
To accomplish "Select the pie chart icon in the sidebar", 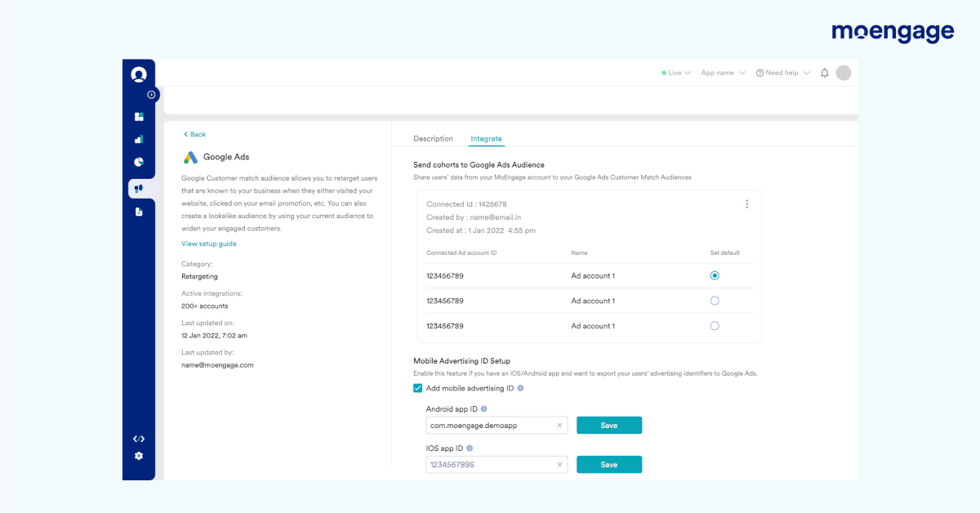I will (x=139, y=161).
